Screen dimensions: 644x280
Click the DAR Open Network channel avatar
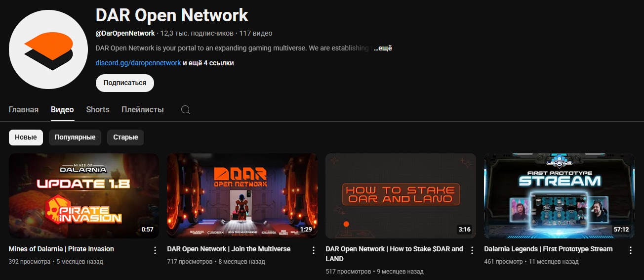[48, 48]
